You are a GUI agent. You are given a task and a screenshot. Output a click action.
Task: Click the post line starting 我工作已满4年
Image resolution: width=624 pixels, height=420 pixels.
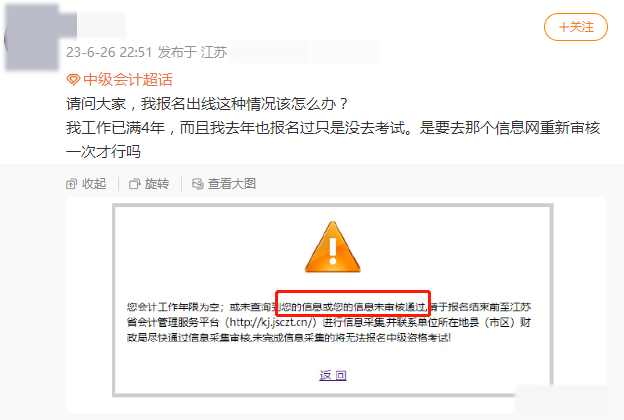[x=333, y=139]
